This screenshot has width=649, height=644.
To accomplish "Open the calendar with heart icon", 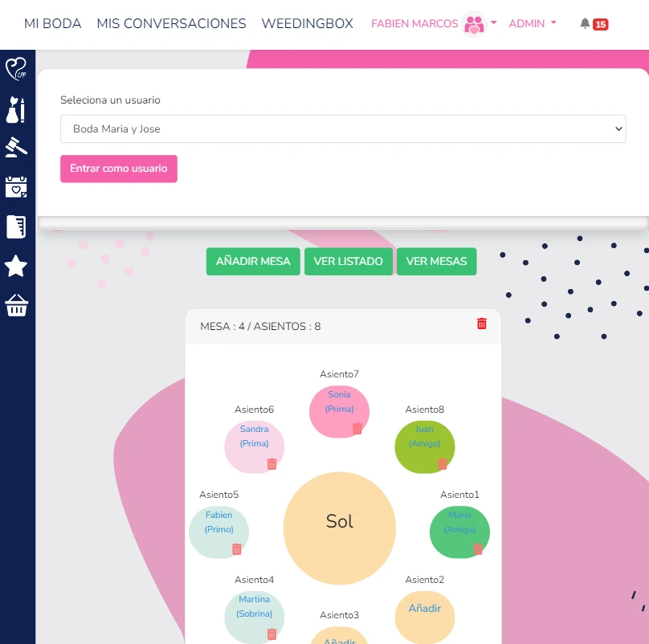I will click(x=17, y=187).
